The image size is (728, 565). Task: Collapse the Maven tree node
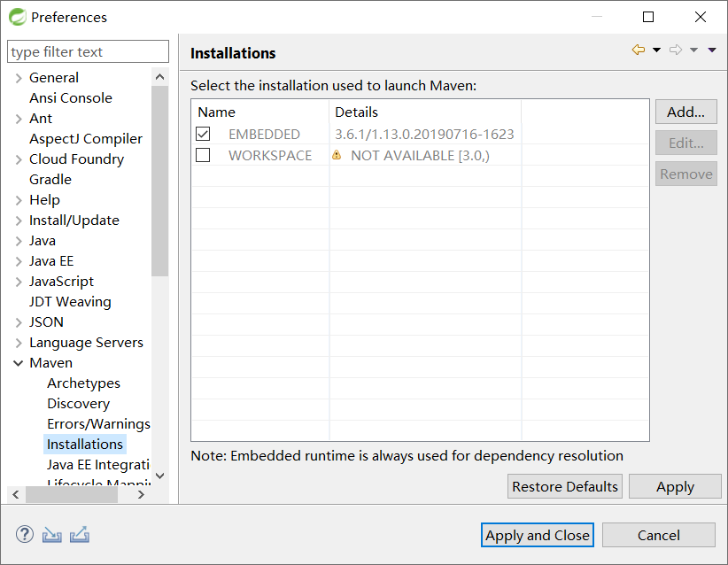(18, 363)
